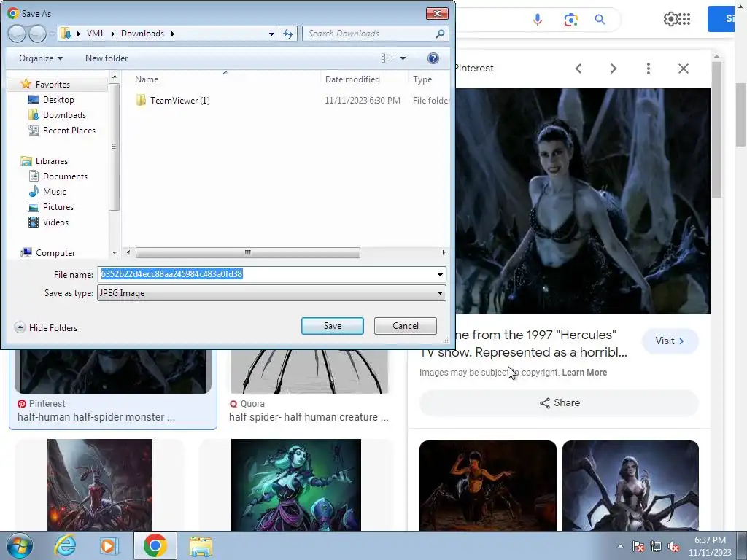Image resolution: width=747 pixels, height=560 pixels.
Task: Click the Visit button in preview panel
Action: tap(670, 341)
